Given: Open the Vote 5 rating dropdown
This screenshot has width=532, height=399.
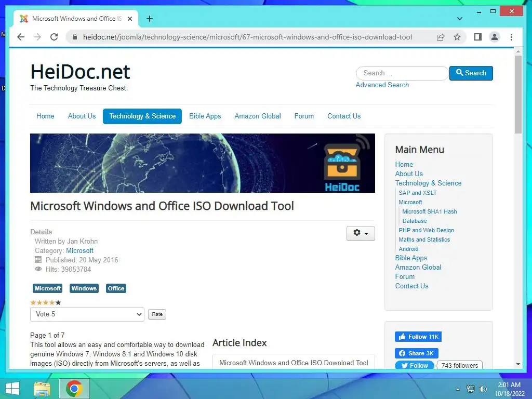Looking at the screenshot, I should click(87, 314).
